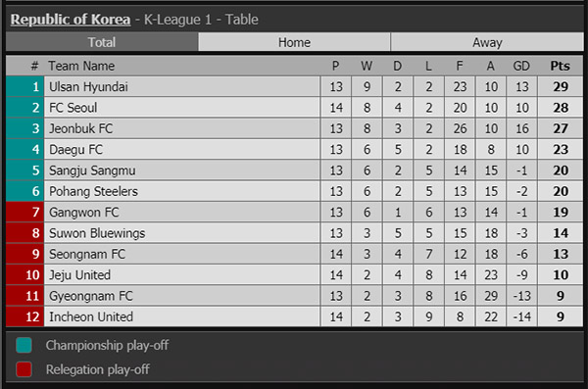
Task: Select the Ulsan Hyundai team row
Action: [x=294, y=86]
